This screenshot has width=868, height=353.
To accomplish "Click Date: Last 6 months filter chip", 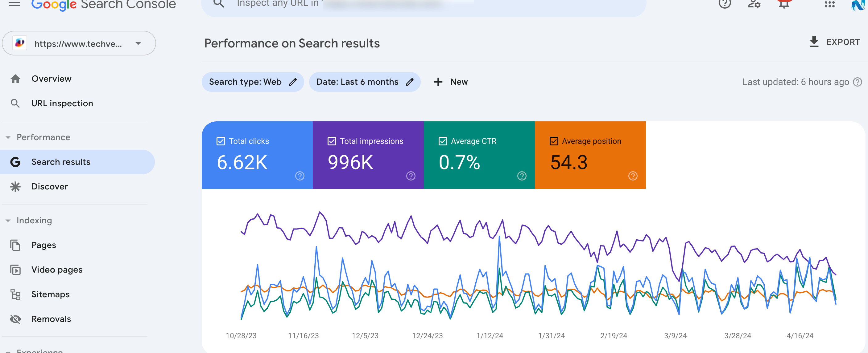I will [365, 82].
